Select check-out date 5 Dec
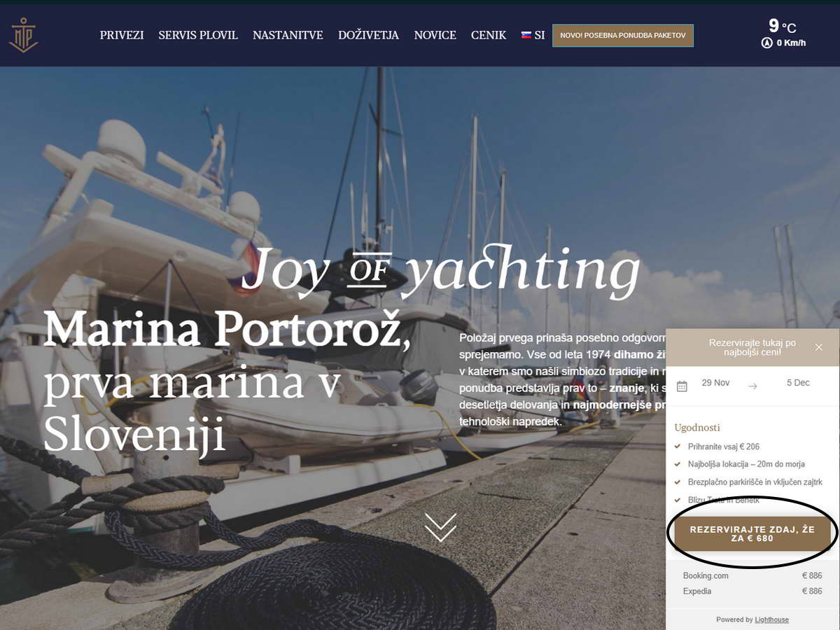Viewport: 840px width, 630px height. click(x=798, y=383)
